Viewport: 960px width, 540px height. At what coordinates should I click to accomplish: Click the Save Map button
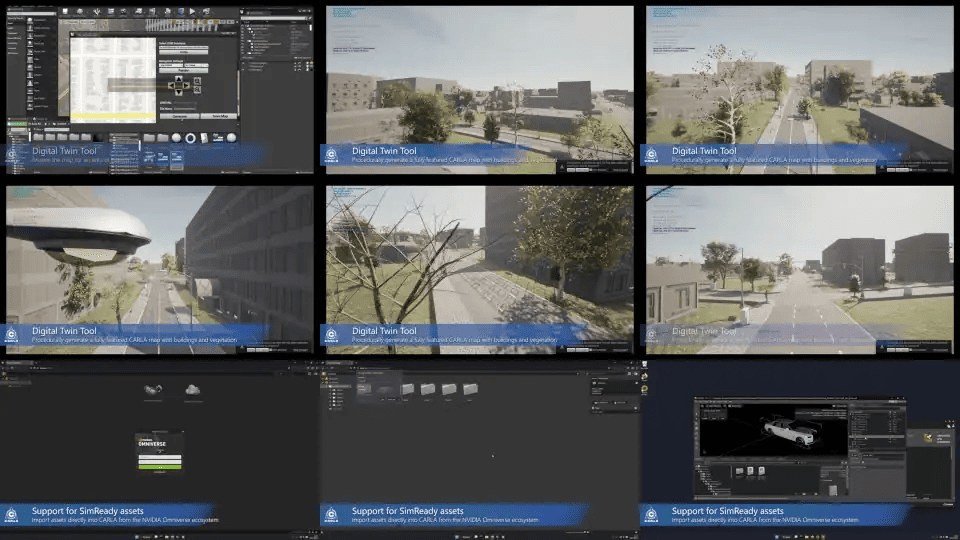tap(219, 116)
